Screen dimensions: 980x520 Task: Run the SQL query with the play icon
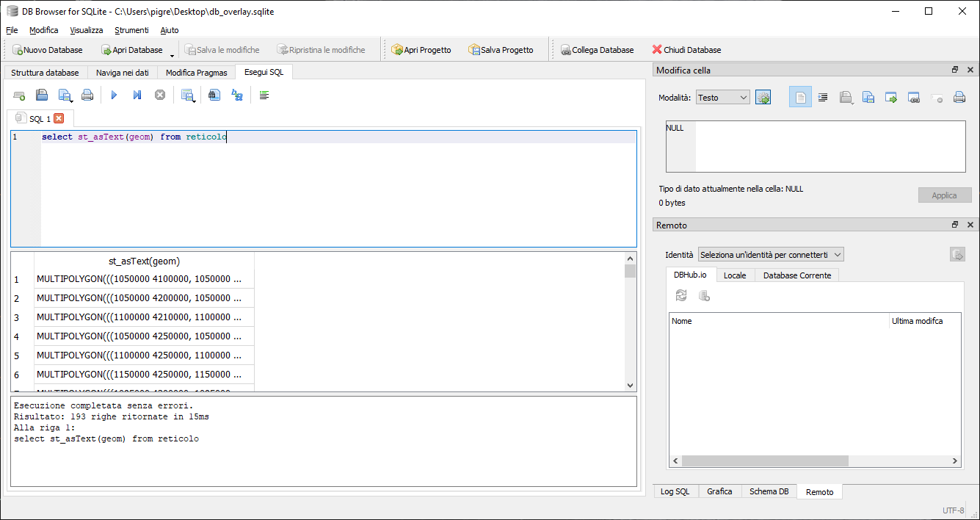[114, 95]
